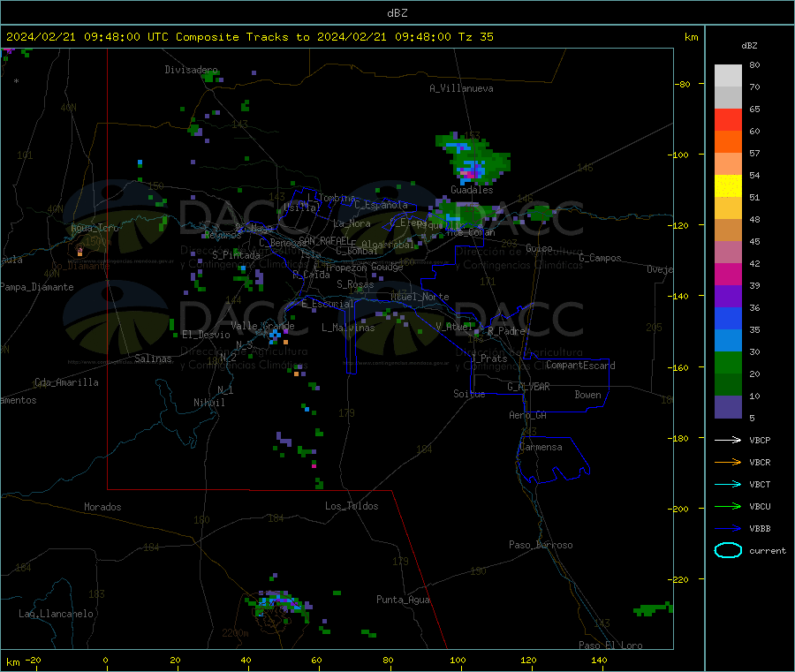
Task: Select the purple 5-10 dBZ color swatch
Action: click(x=728, y=407)
